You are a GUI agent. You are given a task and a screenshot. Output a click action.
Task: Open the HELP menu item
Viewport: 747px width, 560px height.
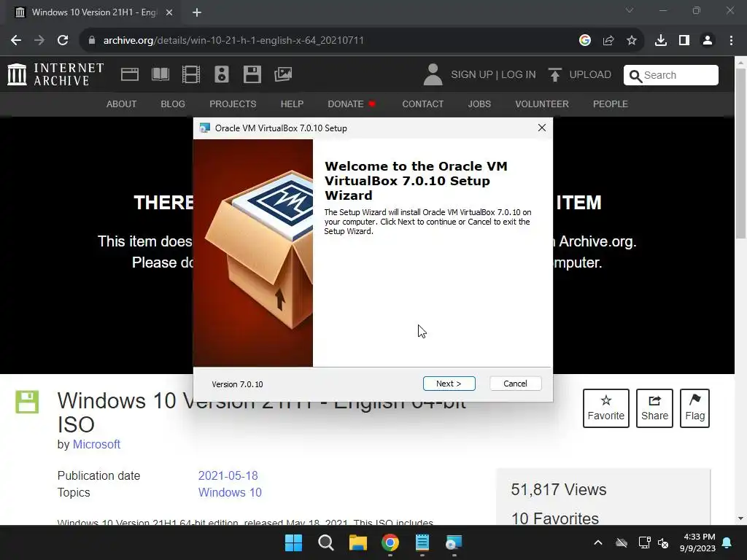[292, 104]
